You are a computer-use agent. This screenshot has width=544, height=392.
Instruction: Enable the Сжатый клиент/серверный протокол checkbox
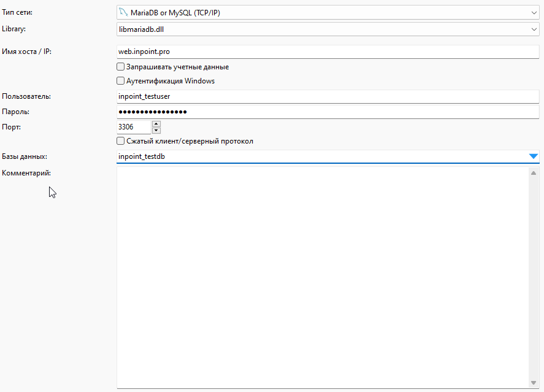pos(121,141)
